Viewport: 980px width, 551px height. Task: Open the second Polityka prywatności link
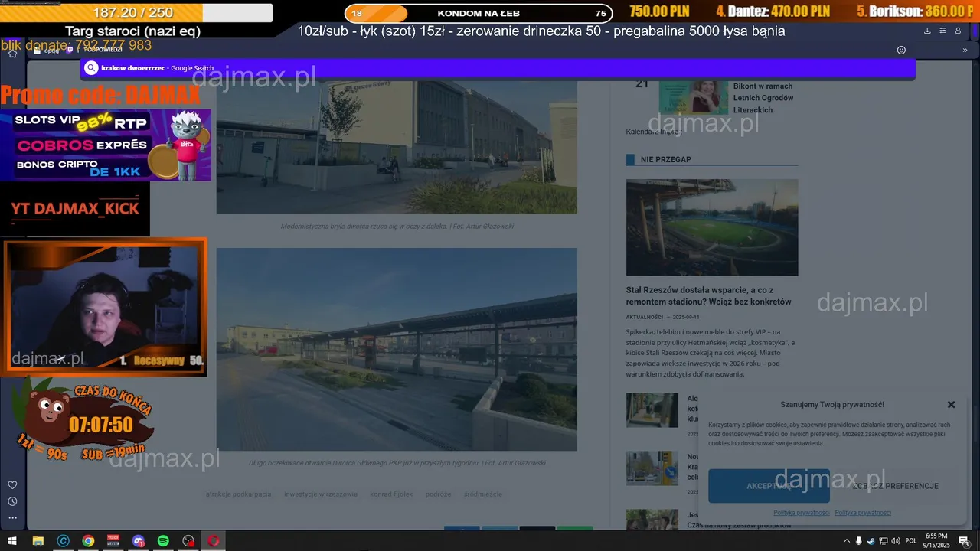(863, 513)
